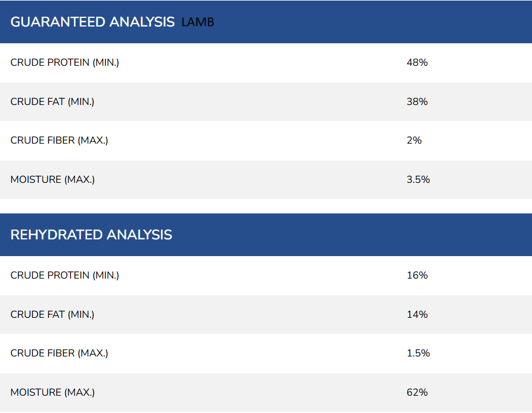Click the 1.5% crude fiber value

pos(418,353)
